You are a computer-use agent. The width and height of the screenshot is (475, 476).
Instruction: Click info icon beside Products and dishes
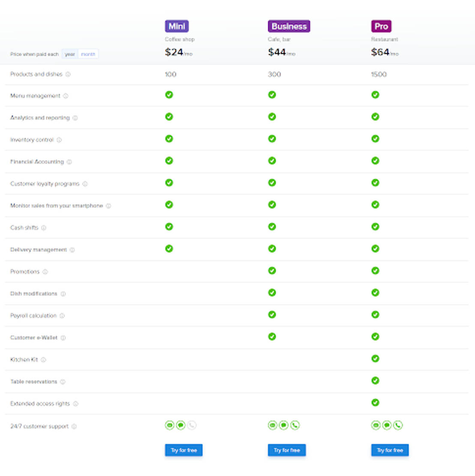tap(68, 74)
